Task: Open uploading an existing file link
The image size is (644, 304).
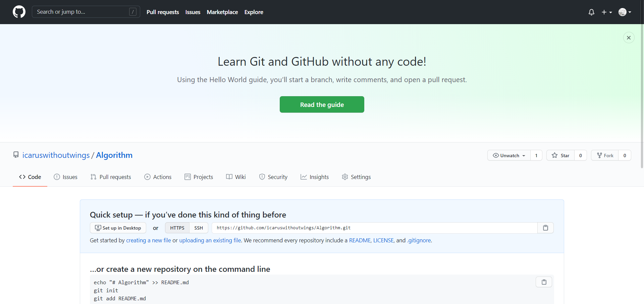Action: tap(210, 240)
